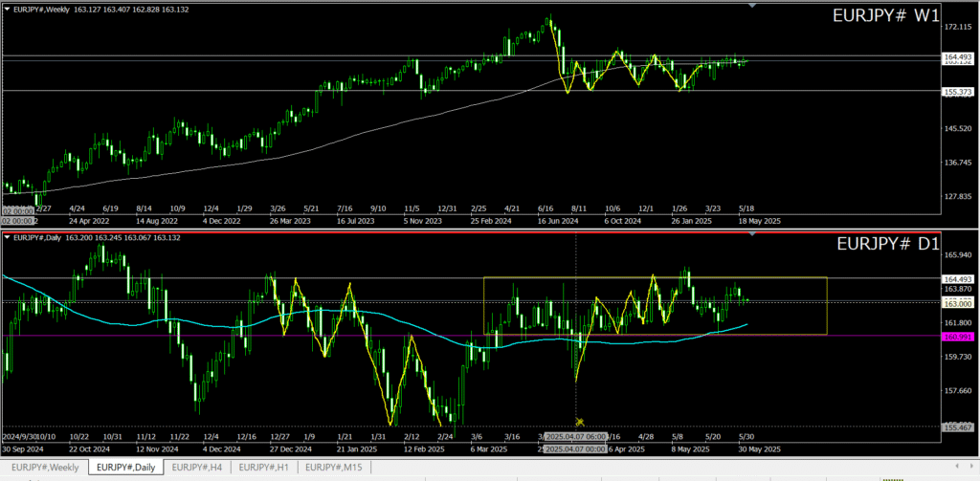Click the 164.493 price label on the Daily chart
The width and height of the screenshot is (980, 481).
[957, 279]
